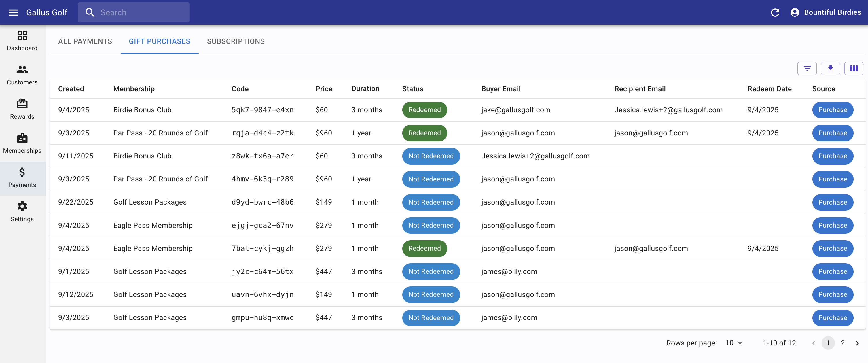Sort by the Created column header
Image resolution: width=868 pixels, height=363 pixels.
point(71,89)
